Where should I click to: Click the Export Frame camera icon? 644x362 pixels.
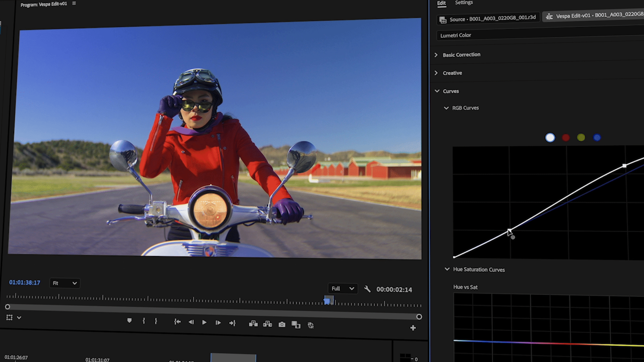pyautogui.click(x=282, y=324)
